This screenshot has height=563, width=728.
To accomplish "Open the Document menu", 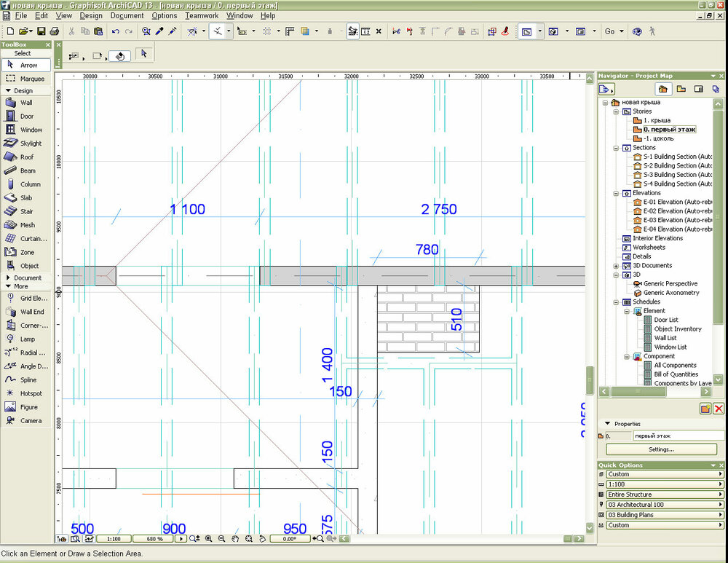I will point(127,15).
